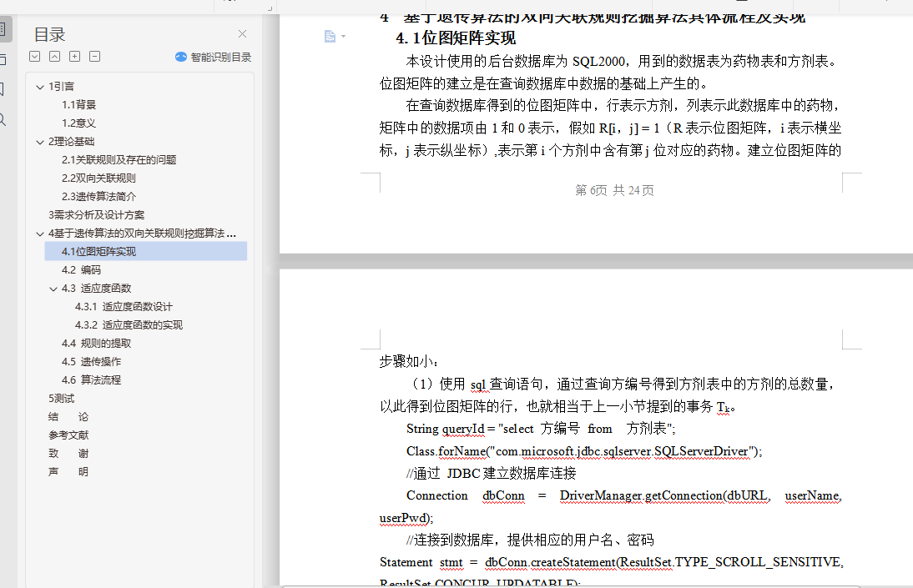
Task: Select the highlighted 4.1位图矩阵实现 entry
Action: click(145, 252)
